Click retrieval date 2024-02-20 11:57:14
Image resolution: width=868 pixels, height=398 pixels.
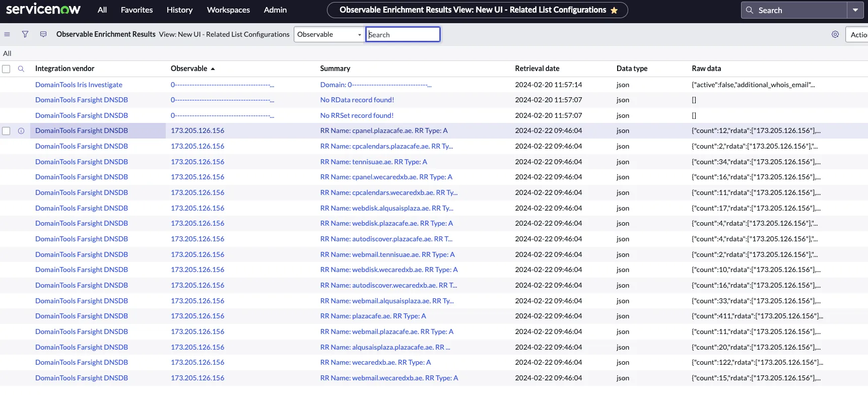548,85
